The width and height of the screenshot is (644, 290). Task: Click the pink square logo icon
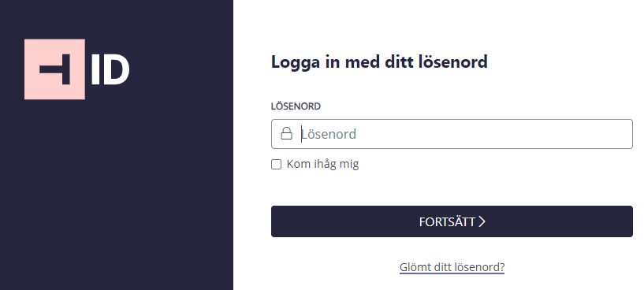pos(54,69)
